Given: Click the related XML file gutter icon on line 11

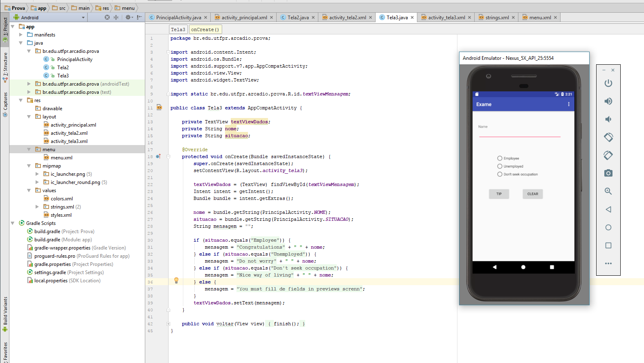Looking at the screenshot, I should coord(160,107).
